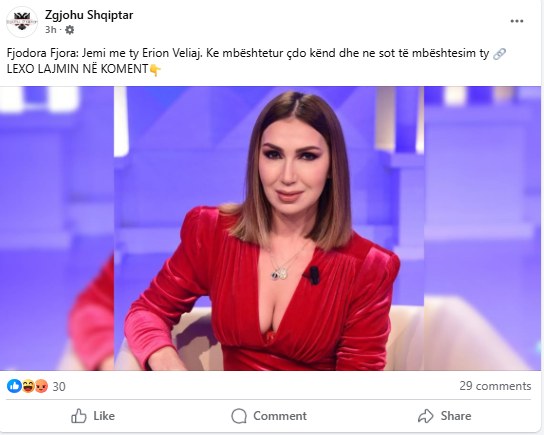The image size is (544, 435).
Task: Open the three-dots post options menu
Action: [517, 21]
